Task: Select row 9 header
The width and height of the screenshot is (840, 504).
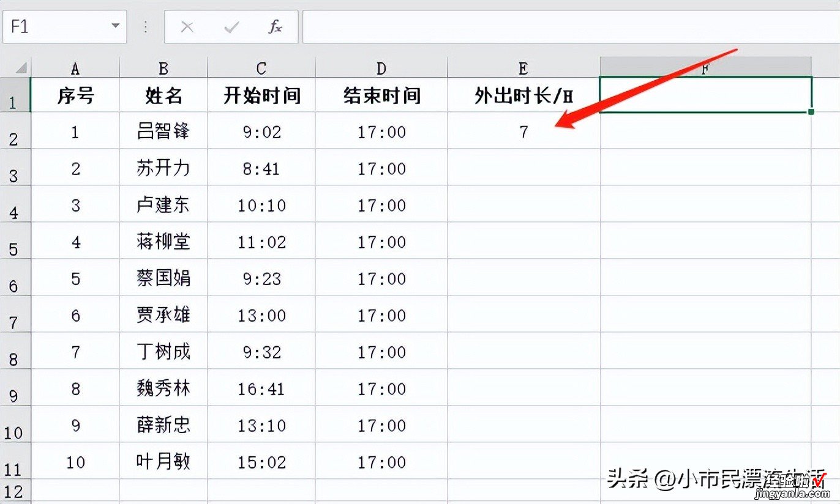Action: (15, 388)
